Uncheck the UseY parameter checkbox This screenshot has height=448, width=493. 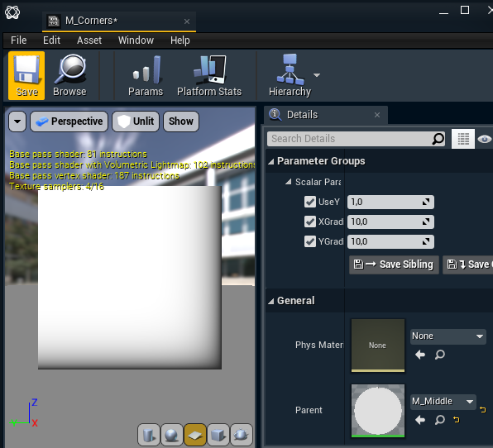pos(310,202)
